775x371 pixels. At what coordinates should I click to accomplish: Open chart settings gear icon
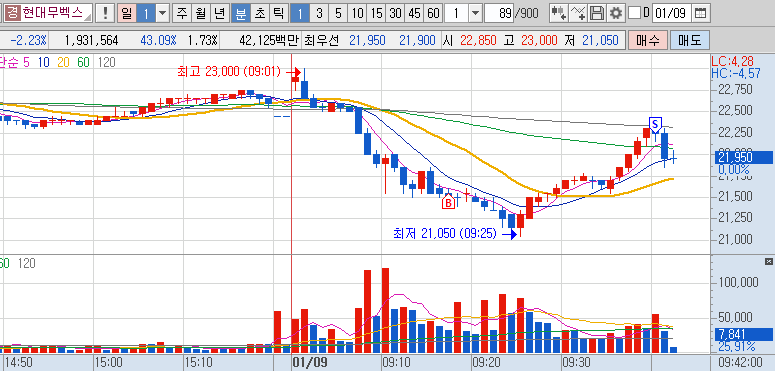click(x=615, y=13)
